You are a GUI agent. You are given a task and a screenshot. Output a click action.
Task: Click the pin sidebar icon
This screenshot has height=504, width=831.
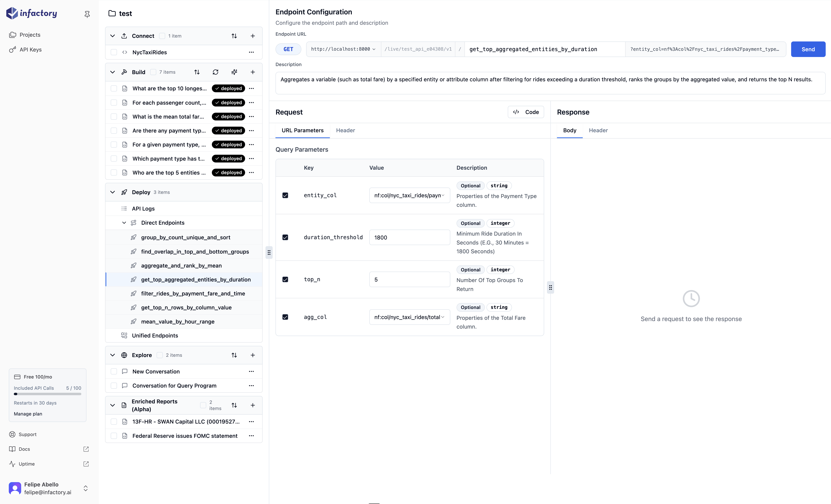point(87,14)
